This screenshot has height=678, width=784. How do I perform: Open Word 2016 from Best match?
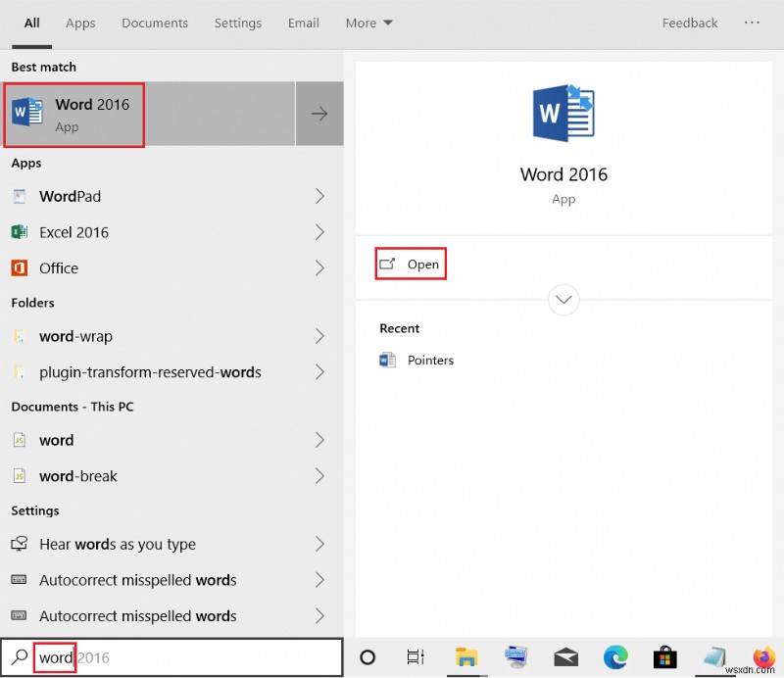coord(73,115)
